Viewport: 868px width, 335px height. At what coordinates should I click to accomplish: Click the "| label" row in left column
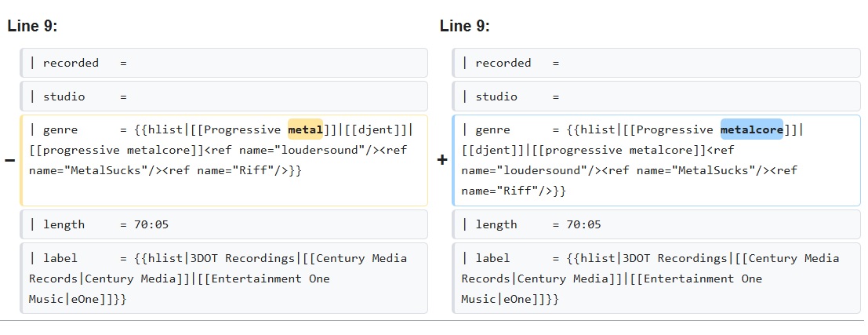223,278
